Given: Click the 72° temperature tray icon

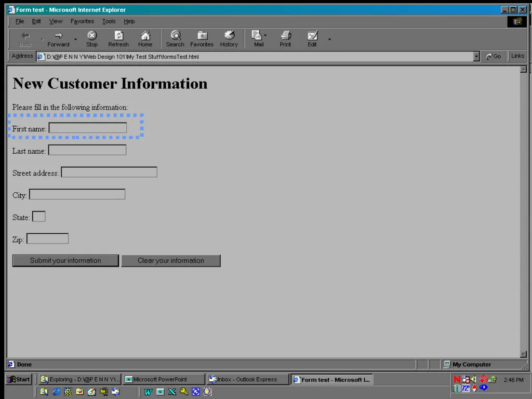Looking at the screenshot, I should [465, 388].
